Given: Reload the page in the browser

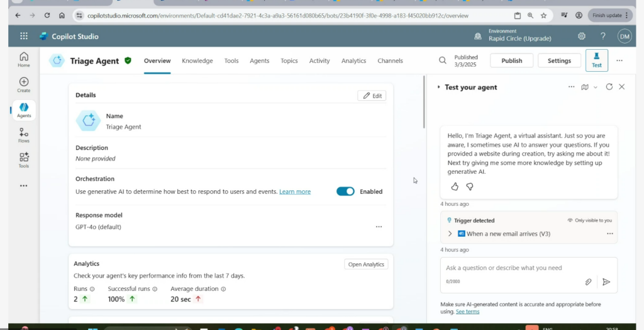Looking at the screenshot, I should tap(47, 15).
